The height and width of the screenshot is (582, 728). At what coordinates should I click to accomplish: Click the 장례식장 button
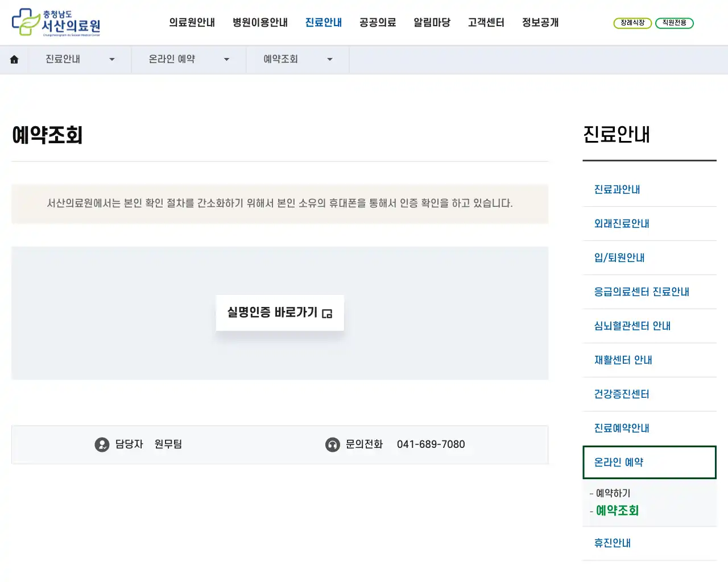coord(632,23)
